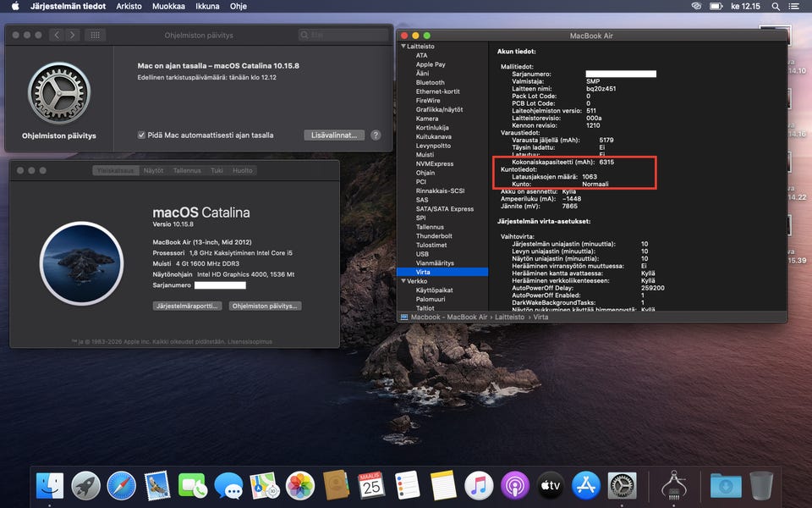Open Muokkaa menu
Viewport: 812px width, 508px height.
(x=168, y=6)
